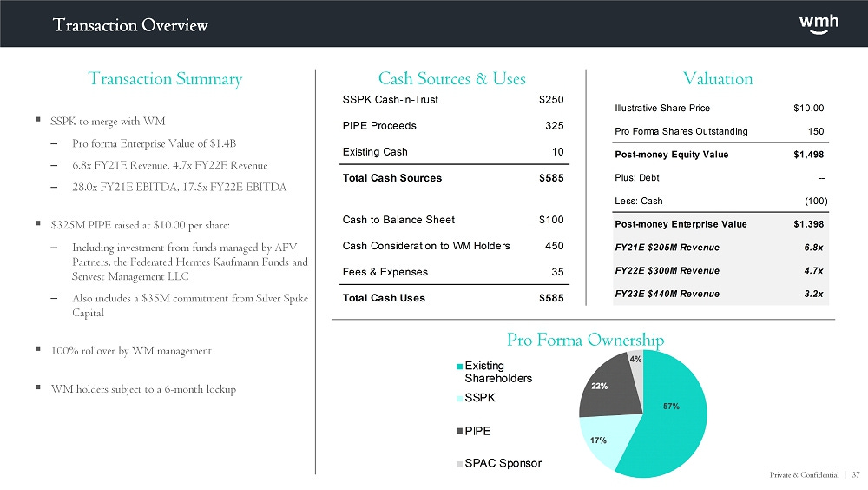Click 100% rollover by WM management bullet
Screen dimensions: 868x490
(131, 351)
